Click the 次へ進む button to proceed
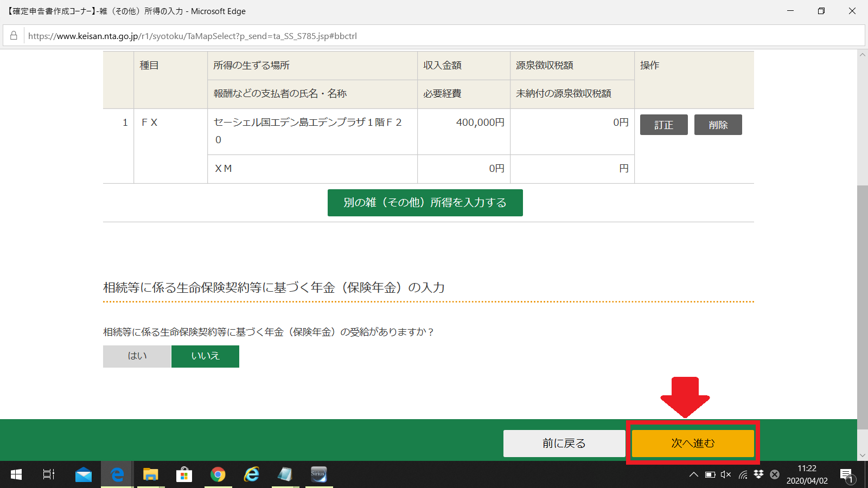Screen dimensions: 868x488 (x=692, y=443)
